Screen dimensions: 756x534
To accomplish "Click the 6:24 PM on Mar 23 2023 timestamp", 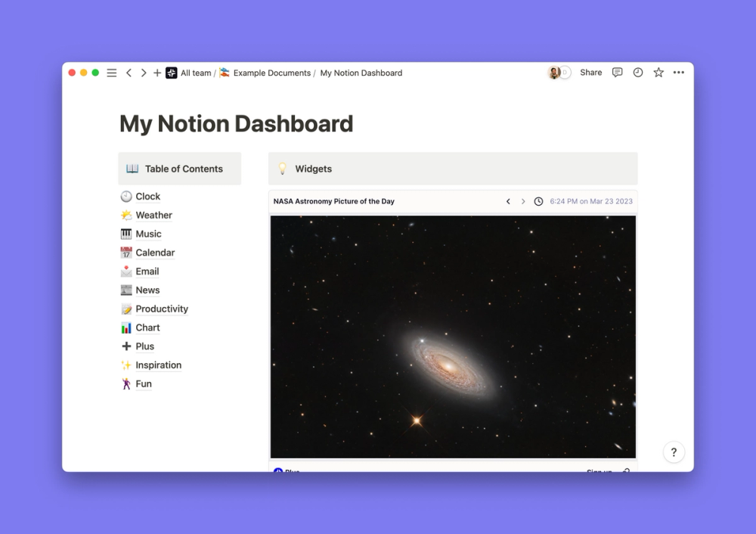I will click(x=591, y=201).
